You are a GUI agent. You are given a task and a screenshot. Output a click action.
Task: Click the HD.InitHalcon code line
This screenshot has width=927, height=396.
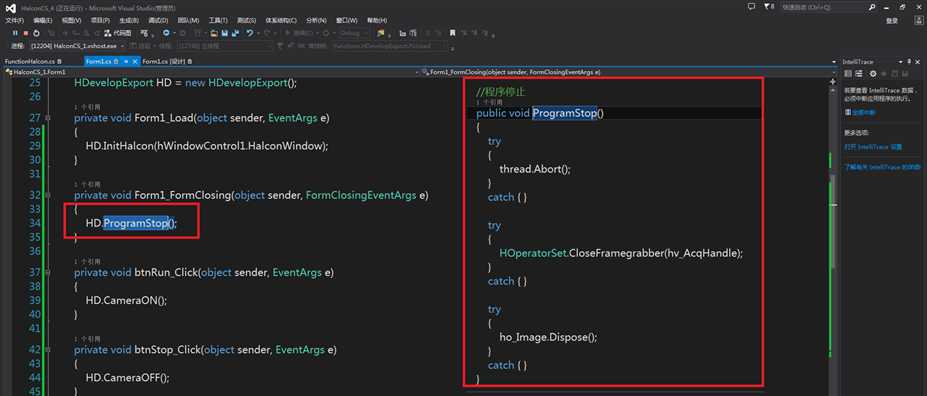tap(206, 145)
